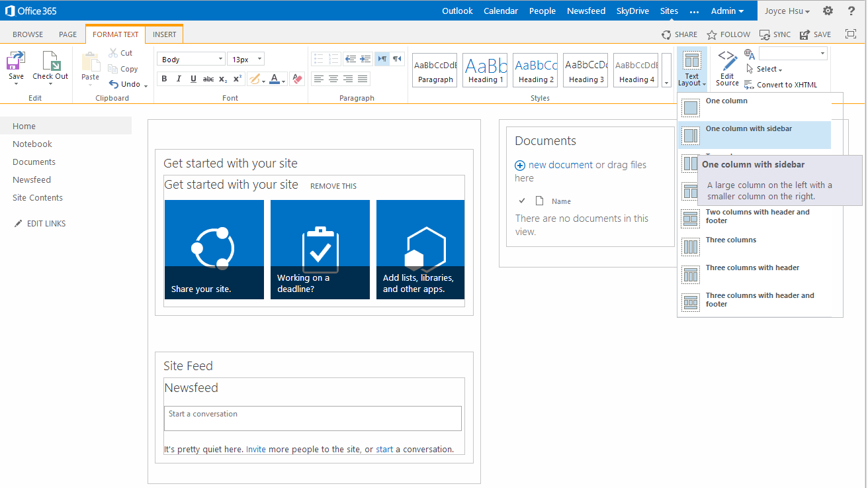This screenshot has width=868, height=488.
Task: Click Convert to XHTML
Action: (x=781, y=85)
